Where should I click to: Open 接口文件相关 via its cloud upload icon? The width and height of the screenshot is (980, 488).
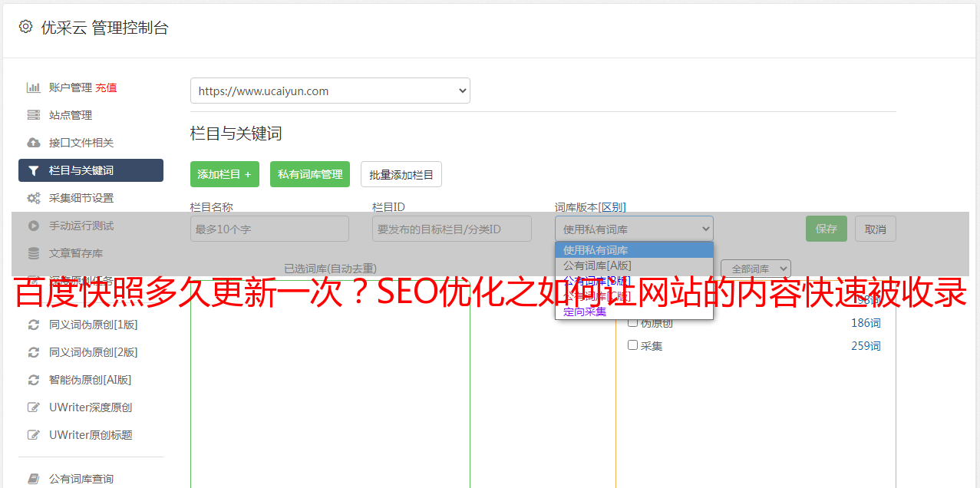[x=34, y=143]
